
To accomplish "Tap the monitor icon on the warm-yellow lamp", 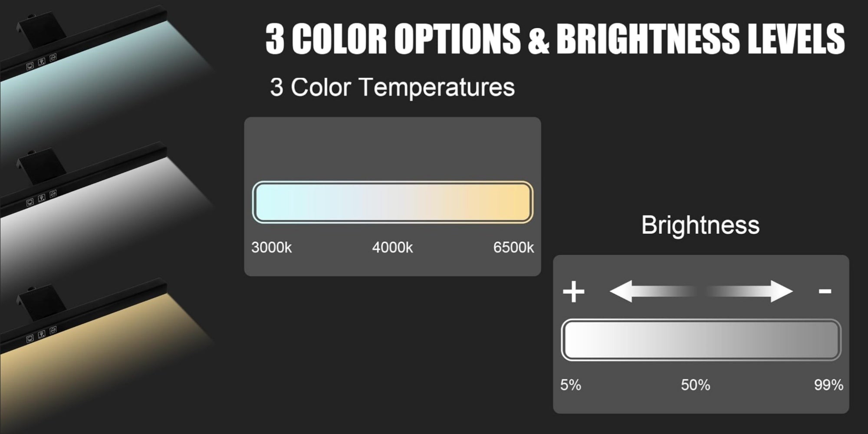I will tap(30, 338).
